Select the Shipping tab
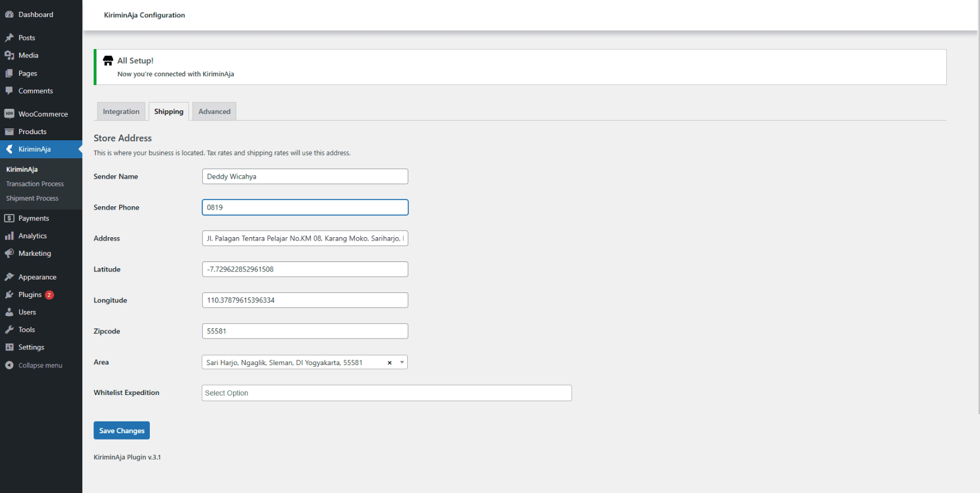Viewport: 980px width, 493px height. click(x=169, y=112)
